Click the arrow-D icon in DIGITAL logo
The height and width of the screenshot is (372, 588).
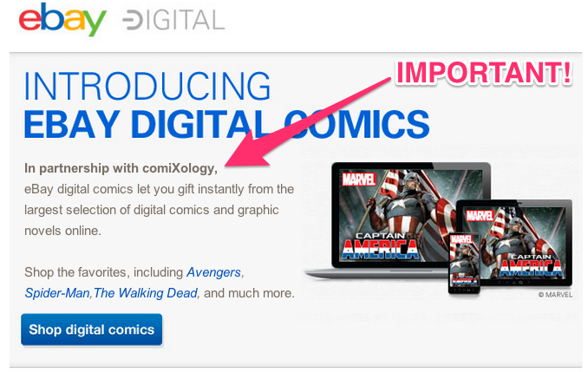click(133, 20)
